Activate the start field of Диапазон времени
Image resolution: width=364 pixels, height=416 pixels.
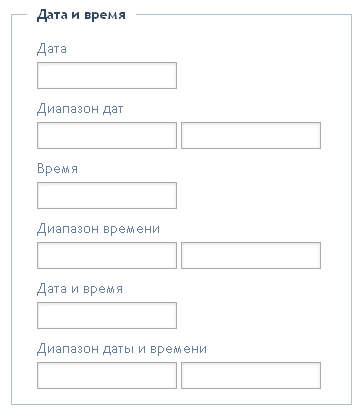(107, 255)
